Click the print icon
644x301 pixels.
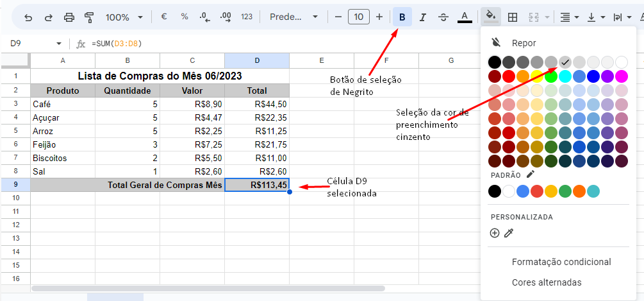point(69,17)
